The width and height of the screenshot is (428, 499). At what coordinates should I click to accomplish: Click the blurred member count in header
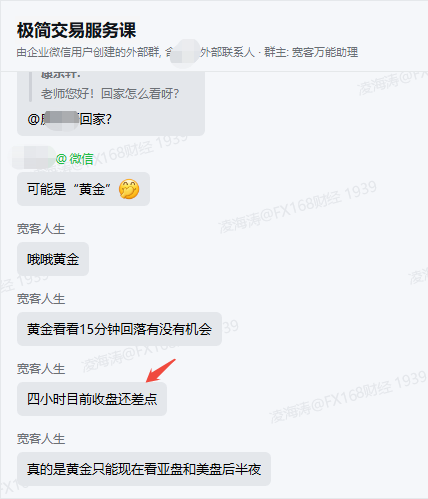tap(185, 53)
